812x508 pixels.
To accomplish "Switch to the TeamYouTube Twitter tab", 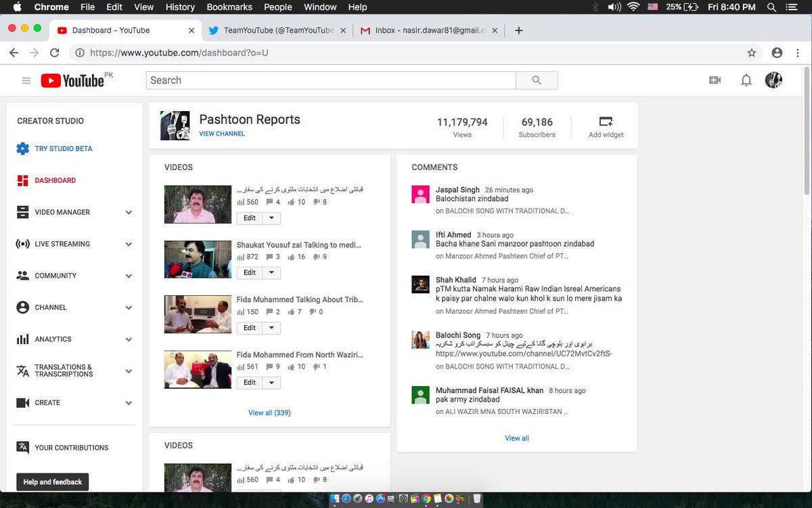I will (277, 30).
